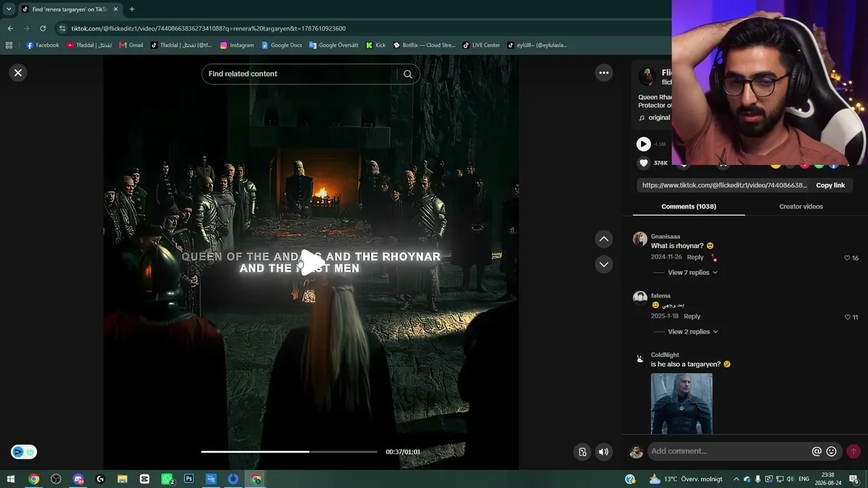Click the address bar URL
868x488 pixels.
coord(208,28)
